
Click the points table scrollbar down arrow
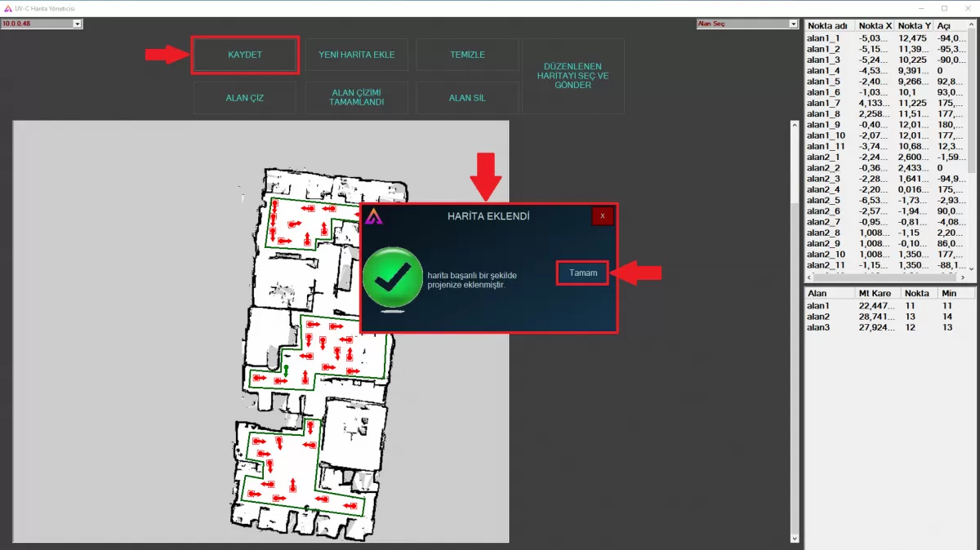[972, 267]
